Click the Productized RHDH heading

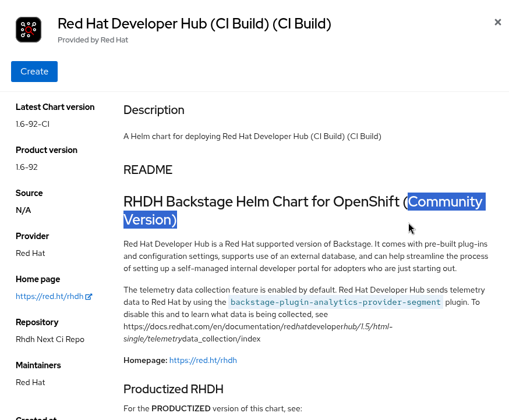pos(173,389)
